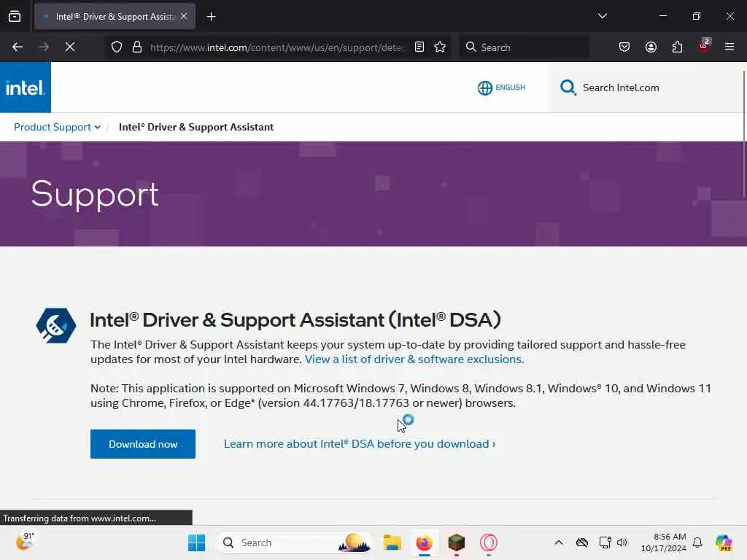Click the OneDrive cloud tray icon
The image size is (747, 560).
tap(581, 542)
